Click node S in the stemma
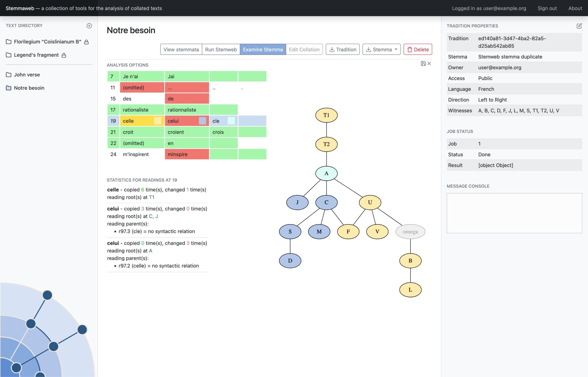The height and width of the screenshot is (377, 588). (x=290, y=231)
